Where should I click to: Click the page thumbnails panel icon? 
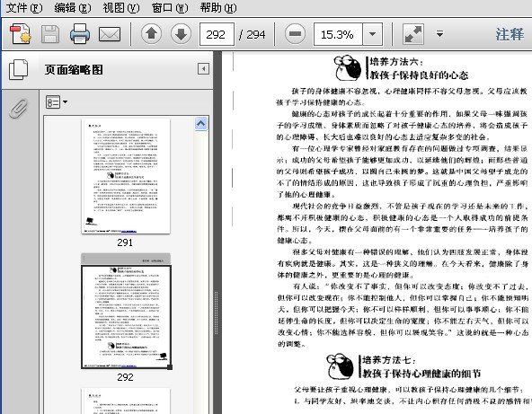pyautogui.click(x=18, y=69)
